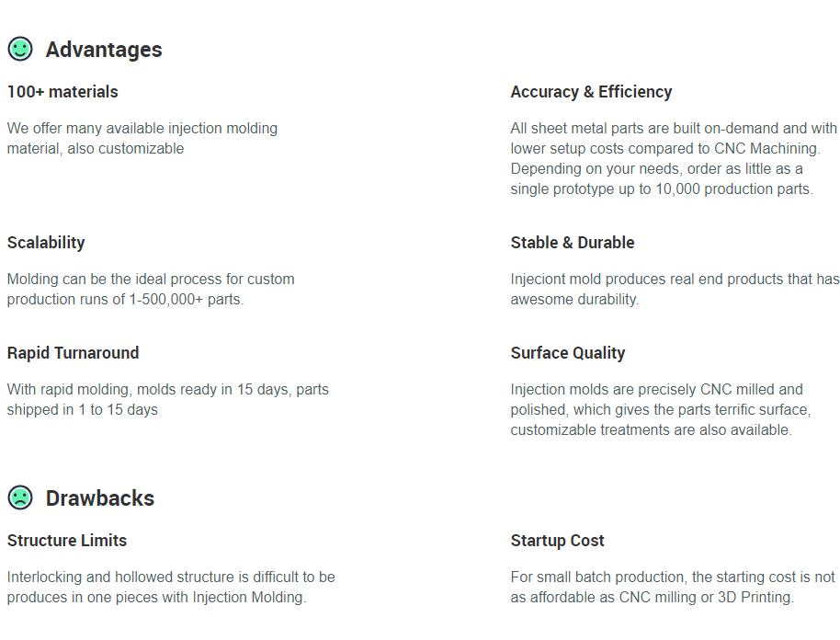This screenshot has width=840, height=640.
Task: Click the green smiley face icon
Action: [20, 49]
